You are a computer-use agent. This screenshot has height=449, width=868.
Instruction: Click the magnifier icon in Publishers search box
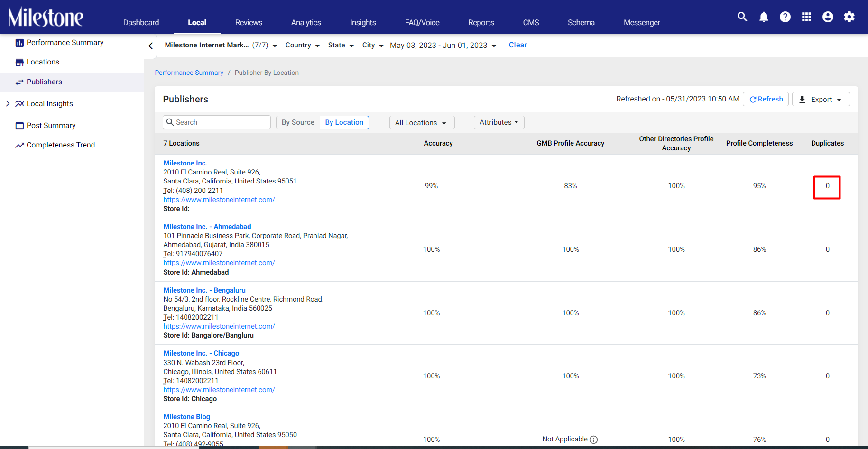point(170,122)
